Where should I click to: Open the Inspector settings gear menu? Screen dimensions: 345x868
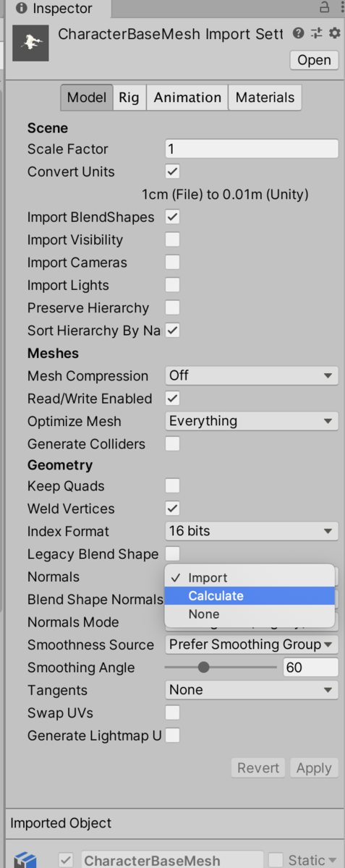point(334,33)
